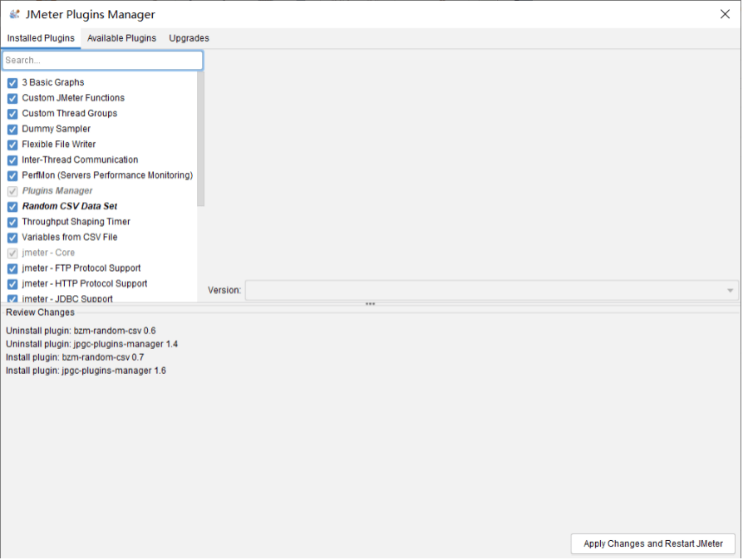
Task: Click the plugin list vertical scrollbar
Action: (x=201, y=140)
